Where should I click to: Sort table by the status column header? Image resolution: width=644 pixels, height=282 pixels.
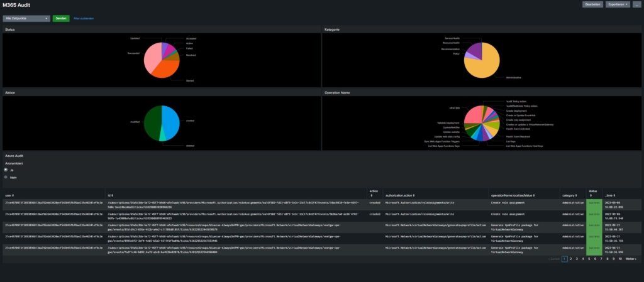(x=593, y=193)
